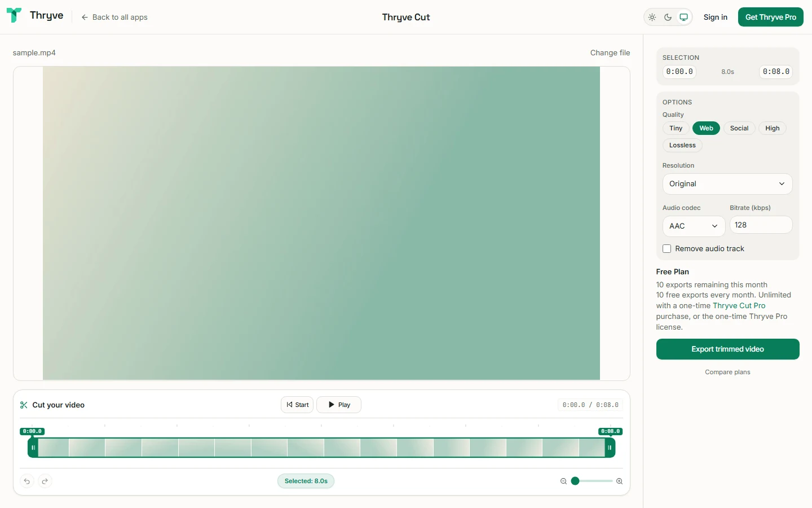The width and height of the screenshot is (812, 508).
Task: Click the sample.mp4 file name
Action: 34,53
